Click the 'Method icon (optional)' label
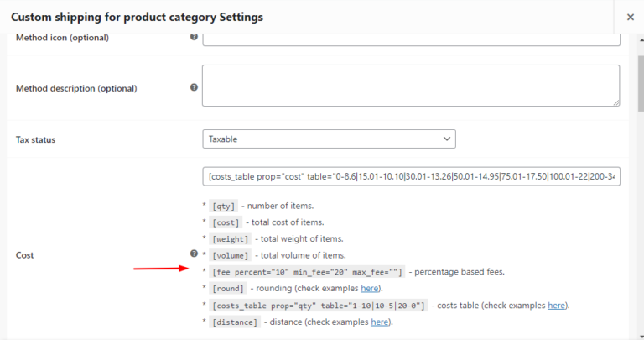644x340 pixels. click(62, 38)
